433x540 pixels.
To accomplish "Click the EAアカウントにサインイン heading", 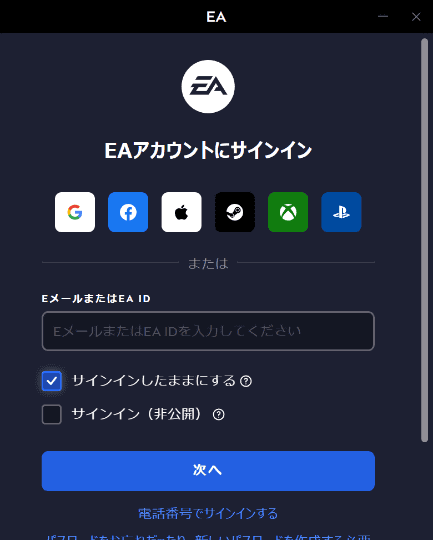I will point(208,150).
